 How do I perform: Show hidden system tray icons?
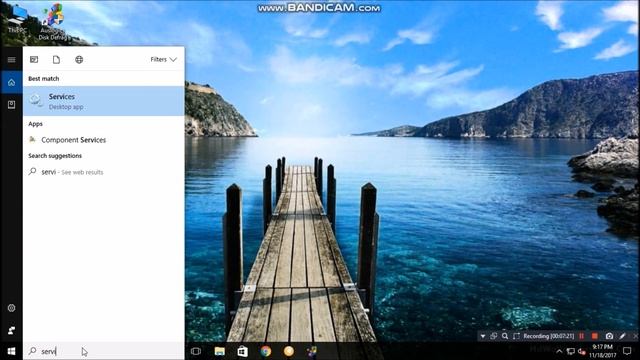click(559, 351)
